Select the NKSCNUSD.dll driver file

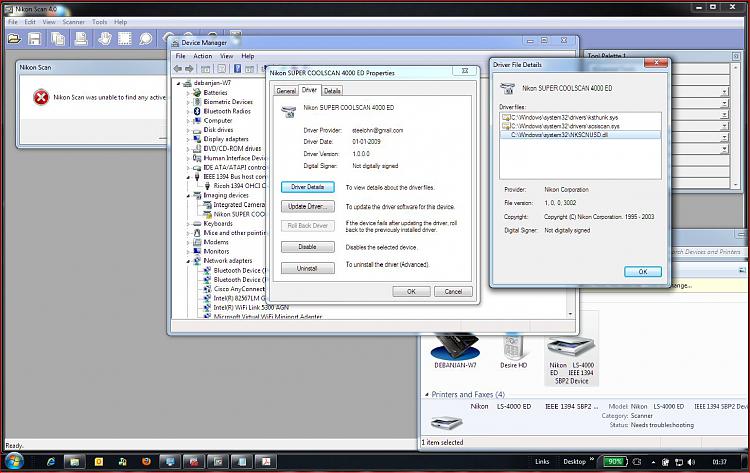click(x=580, y=135)
